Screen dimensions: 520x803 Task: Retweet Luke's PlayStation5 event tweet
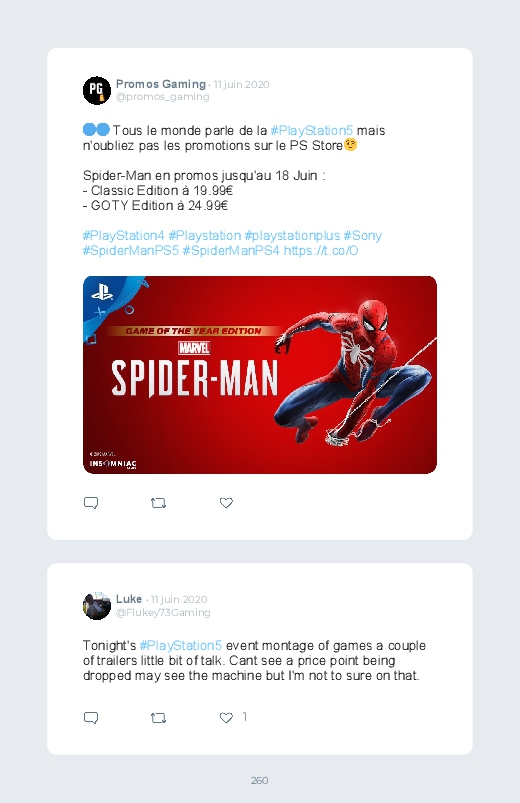158,719
